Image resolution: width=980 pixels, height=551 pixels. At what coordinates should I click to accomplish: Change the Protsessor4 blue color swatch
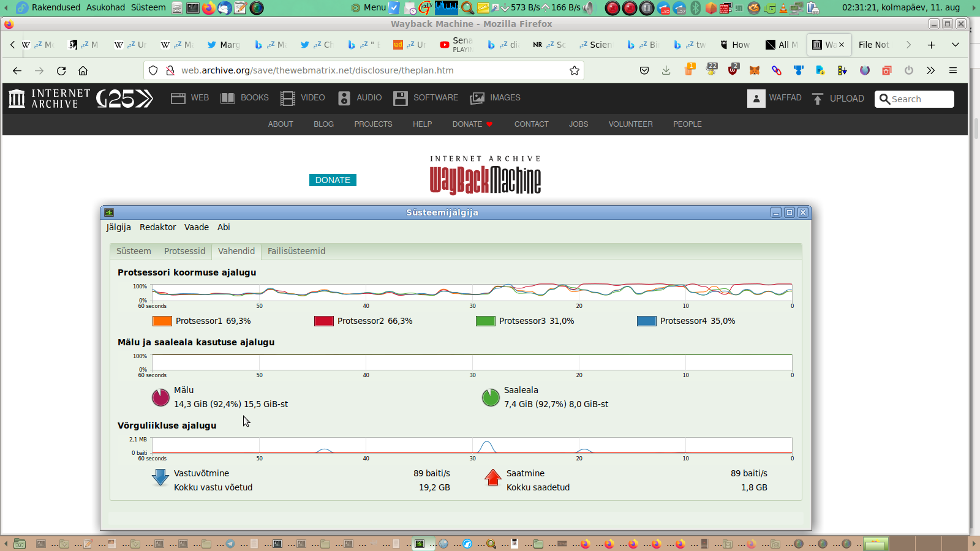647,321
